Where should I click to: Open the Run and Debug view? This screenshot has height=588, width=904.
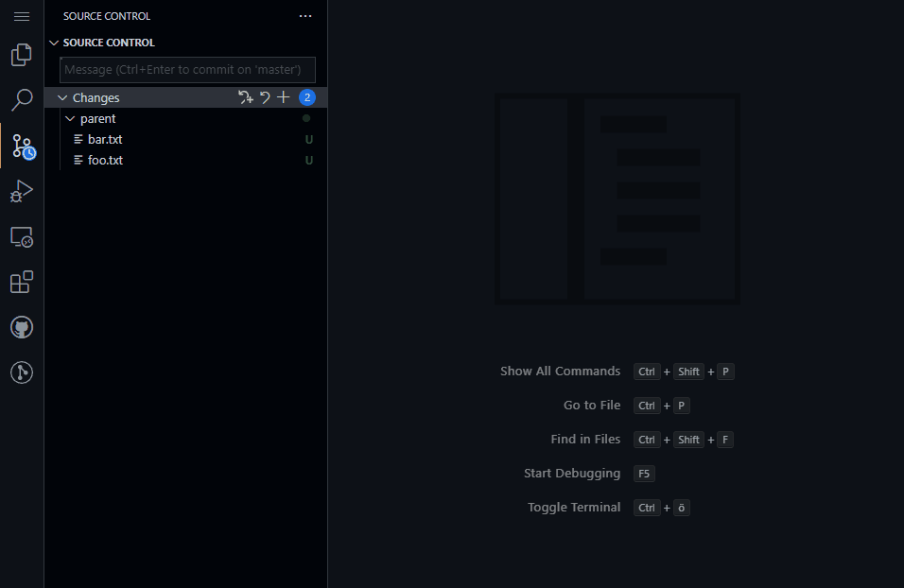click(21, 191)
